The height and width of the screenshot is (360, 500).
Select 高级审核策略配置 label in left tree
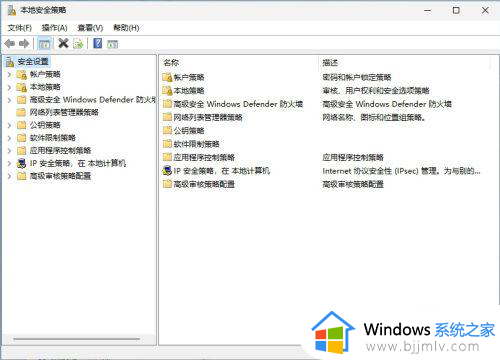coord(60,176)
